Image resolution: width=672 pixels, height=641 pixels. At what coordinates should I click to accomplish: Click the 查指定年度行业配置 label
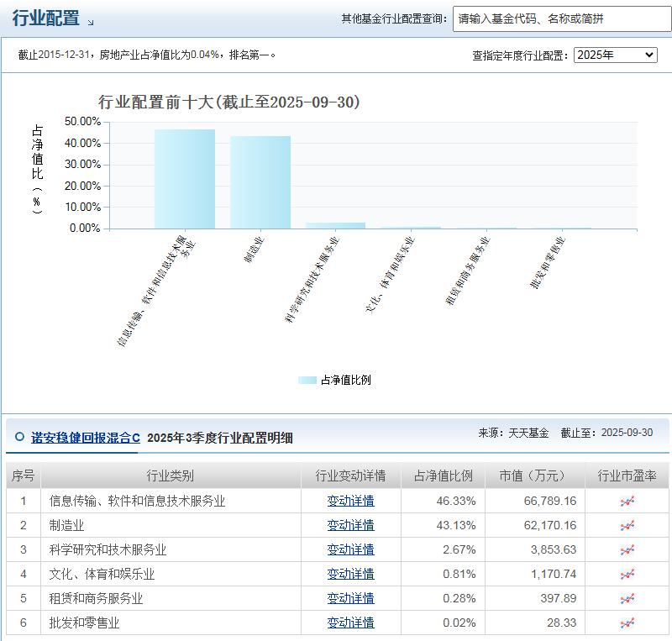(x=520, y=55)
